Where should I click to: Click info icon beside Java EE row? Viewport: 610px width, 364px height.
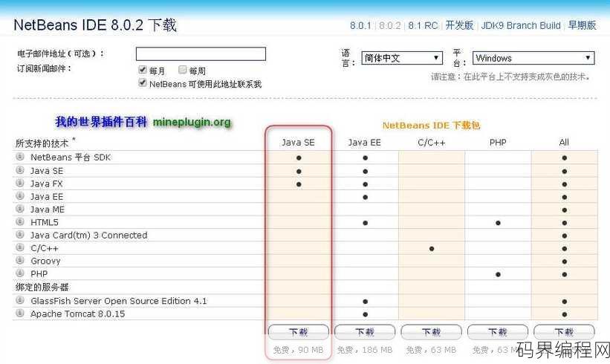[x=20, y=195]
